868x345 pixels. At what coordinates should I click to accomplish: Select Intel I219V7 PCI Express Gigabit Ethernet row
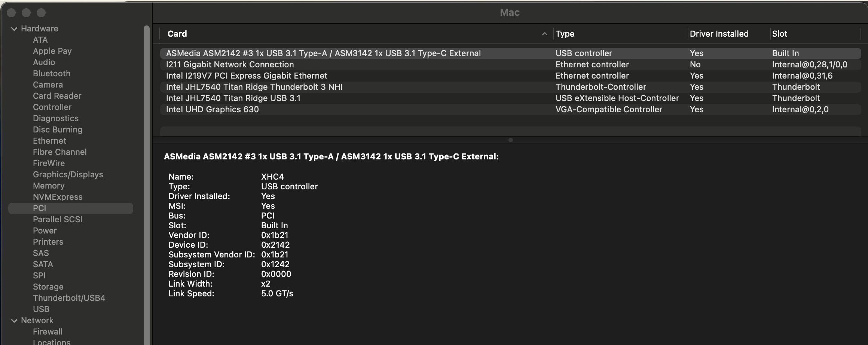(510, 76)
